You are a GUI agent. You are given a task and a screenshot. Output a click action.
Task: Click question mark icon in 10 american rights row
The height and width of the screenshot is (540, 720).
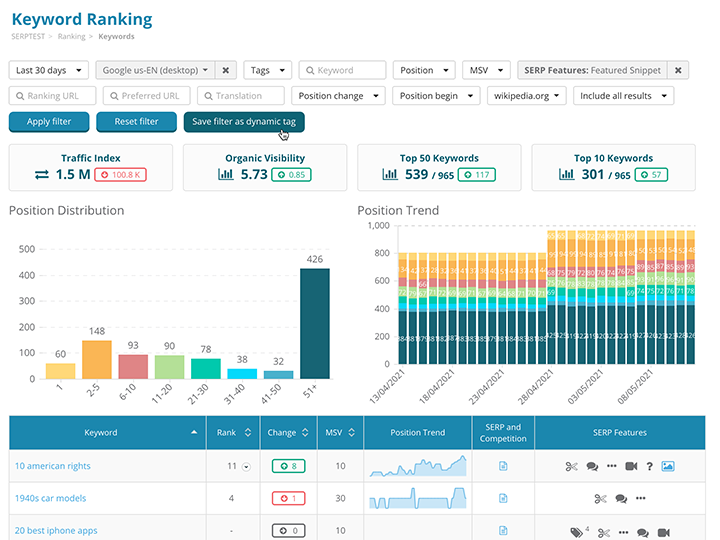point(649,466)
